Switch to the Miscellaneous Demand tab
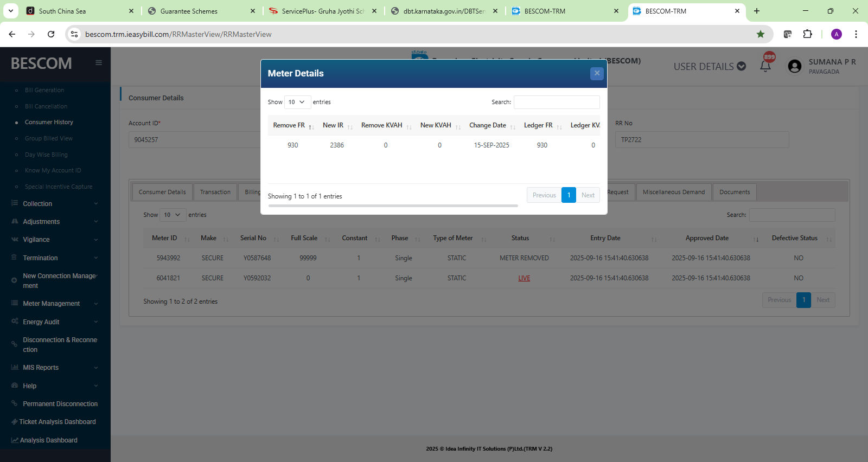The image size is (868, 462). 674,192
